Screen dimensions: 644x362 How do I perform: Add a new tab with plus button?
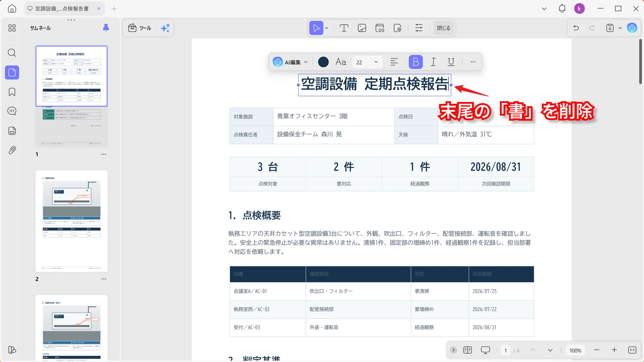click(x=114, y=8)
